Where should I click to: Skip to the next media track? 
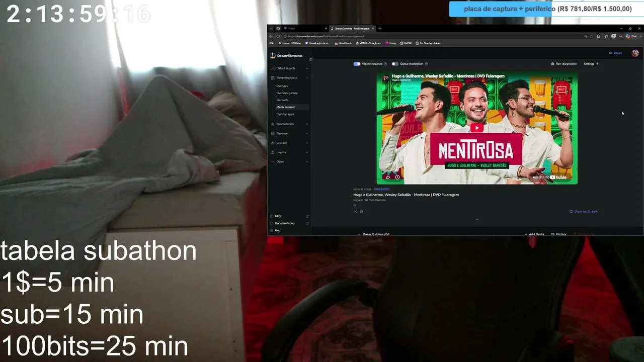coord(361,212)
